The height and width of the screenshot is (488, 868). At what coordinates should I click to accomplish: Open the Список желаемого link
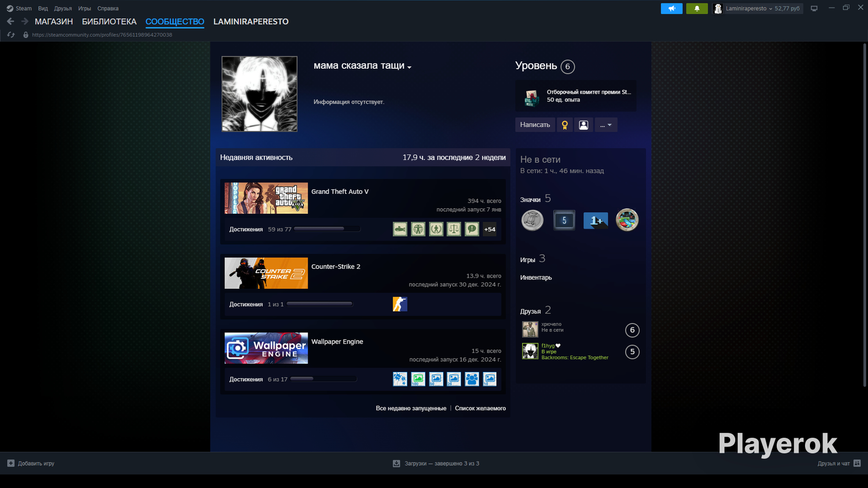click(480, 408)
